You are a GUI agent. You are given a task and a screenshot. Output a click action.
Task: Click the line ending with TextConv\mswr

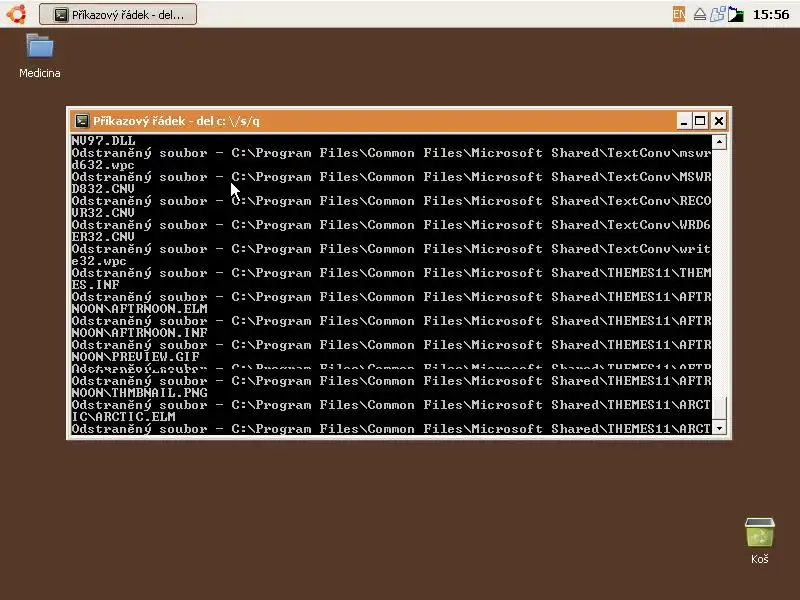[x=391, y=153]
